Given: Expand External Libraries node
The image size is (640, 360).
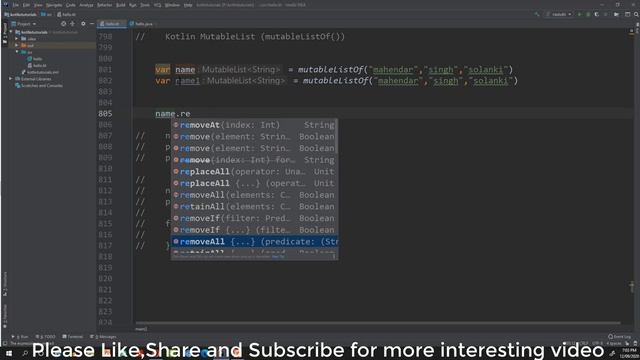Looking at the screenshot, I should 11,79.
